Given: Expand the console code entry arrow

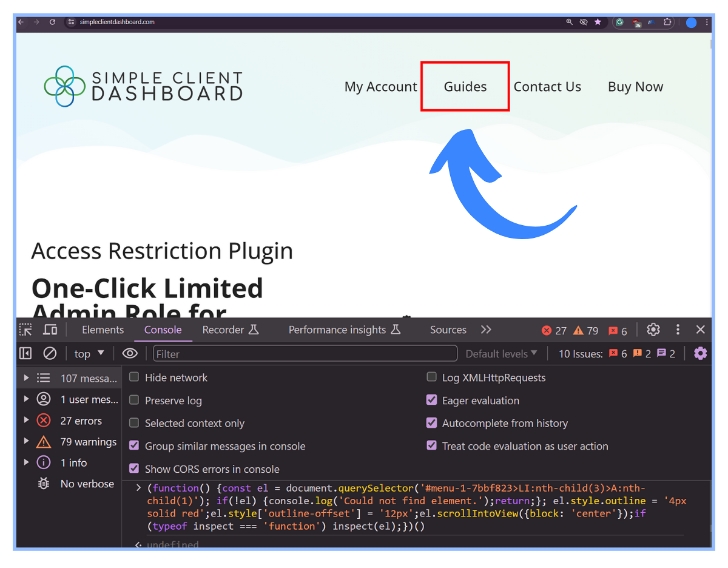Looking at the screenshot, I should pyautogui.click(x=139, y=488).
